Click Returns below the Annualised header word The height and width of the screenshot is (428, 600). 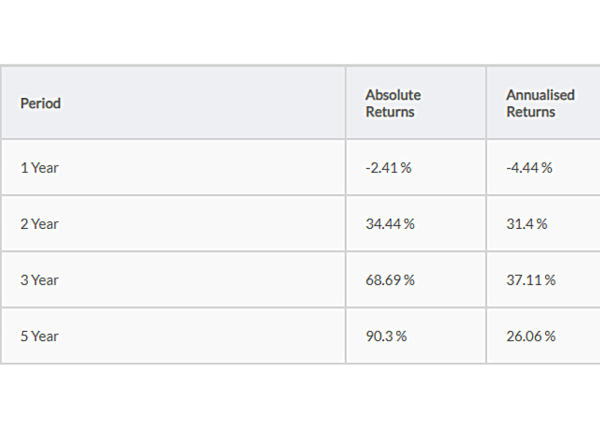pyautogui.click(x=531, y=112)
